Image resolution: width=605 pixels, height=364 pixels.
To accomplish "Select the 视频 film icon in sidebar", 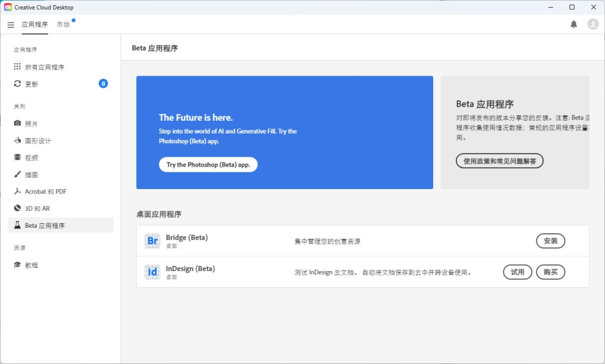I will (17, 157).
